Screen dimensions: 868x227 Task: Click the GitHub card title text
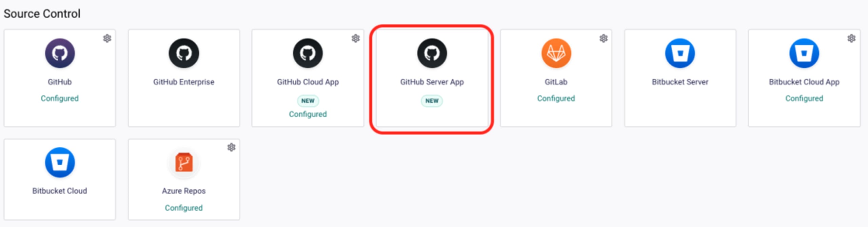(x=60, y=82)
